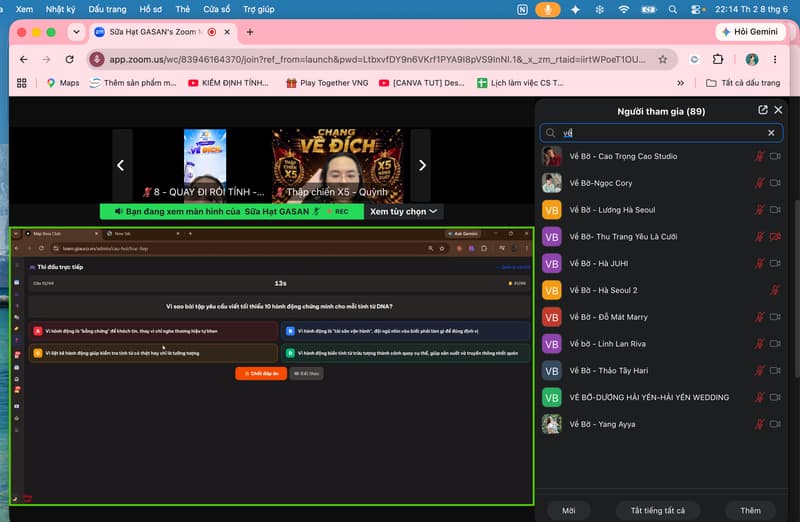Click Tắt tiếng tất cả button
The image size is (800, 522).
658,510
